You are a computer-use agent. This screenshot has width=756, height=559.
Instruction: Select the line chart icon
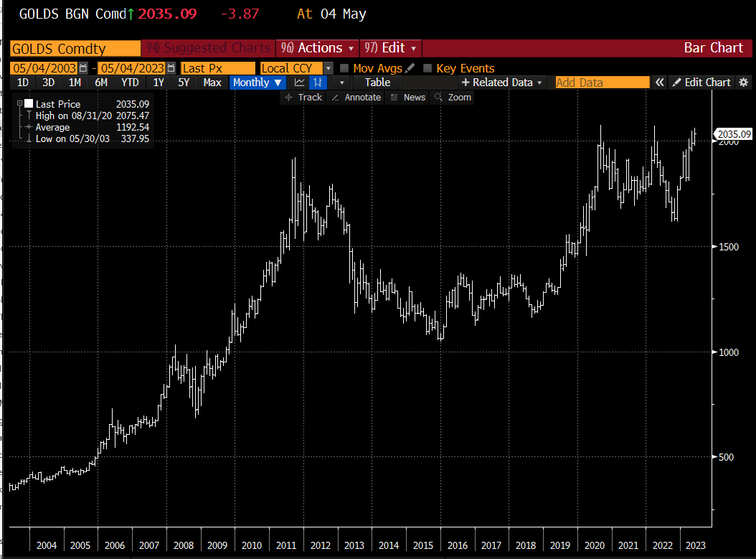tap(300, 82)
